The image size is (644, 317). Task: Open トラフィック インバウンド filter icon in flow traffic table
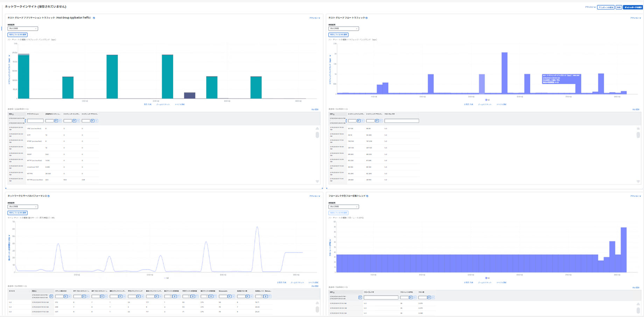tap(359, 121)
